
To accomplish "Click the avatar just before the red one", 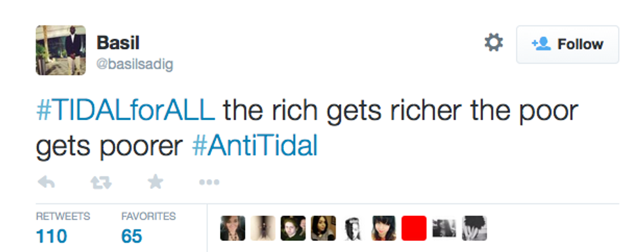I will [x=384, y=228].
